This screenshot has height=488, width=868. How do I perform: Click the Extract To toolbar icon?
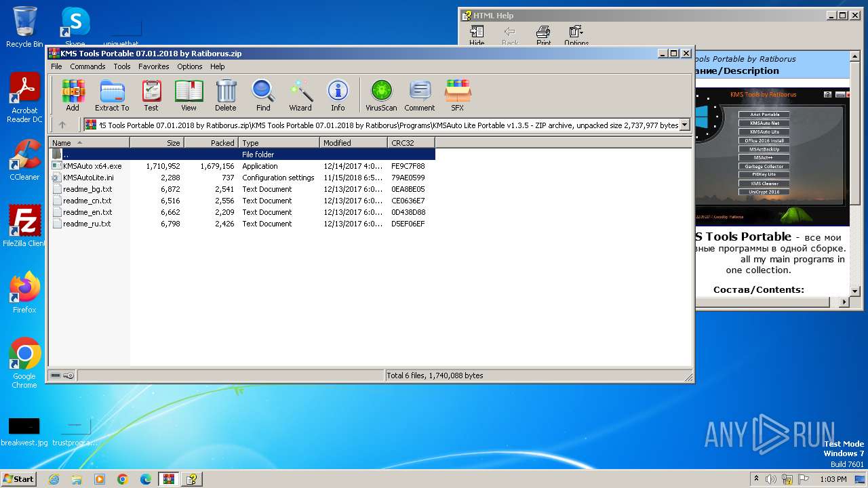[x=112, y=95]
